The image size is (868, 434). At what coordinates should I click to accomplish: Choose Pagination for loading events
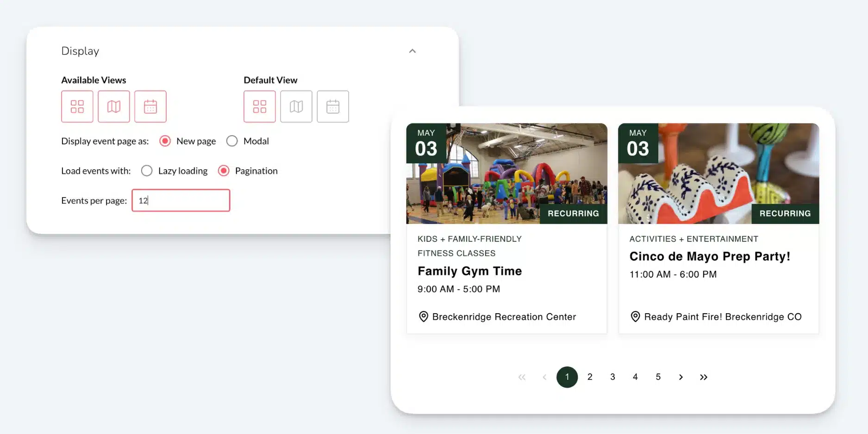coord(224,171)
